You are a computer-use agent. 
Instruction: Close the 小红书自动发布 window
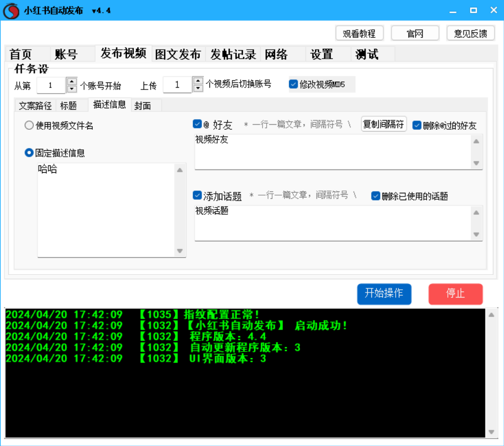[494, 11]
